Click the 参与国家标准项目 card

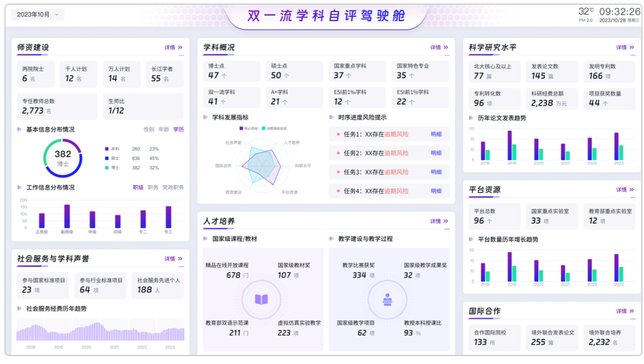coord(43,286)
